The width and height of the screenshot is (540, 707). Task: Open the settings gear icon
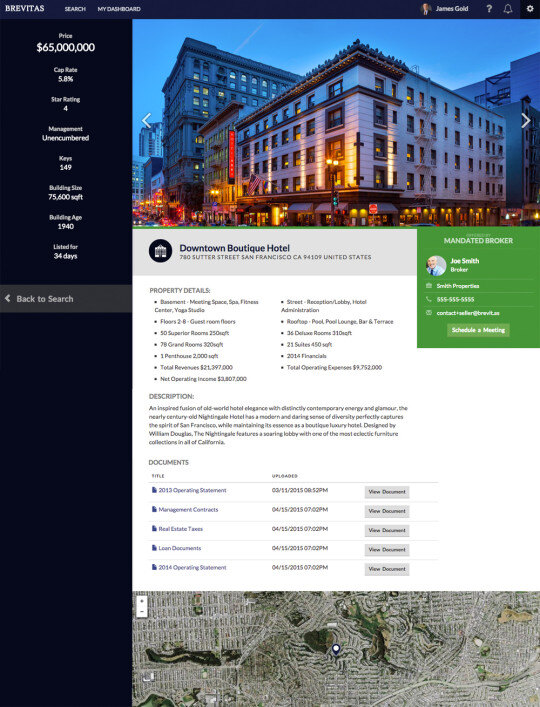530,9
